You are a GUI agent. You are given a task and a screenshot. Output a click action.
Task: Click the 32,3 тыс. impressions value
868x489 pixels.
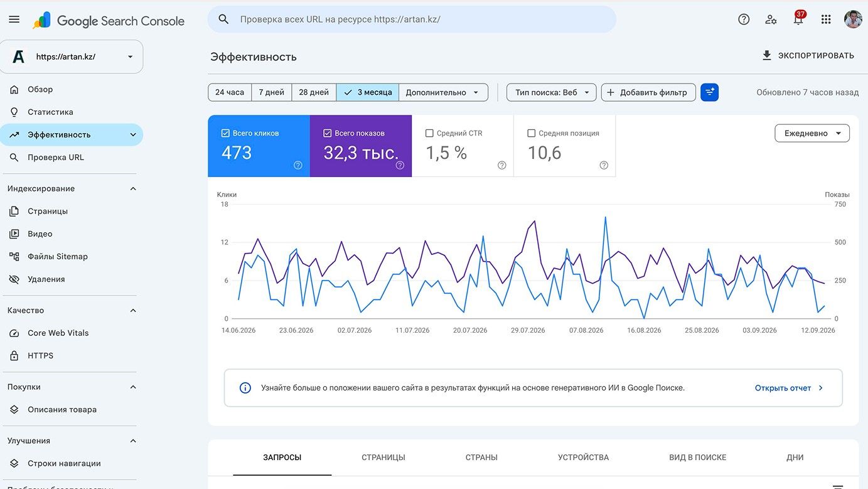pyautogui.click(x=361, y=153)
